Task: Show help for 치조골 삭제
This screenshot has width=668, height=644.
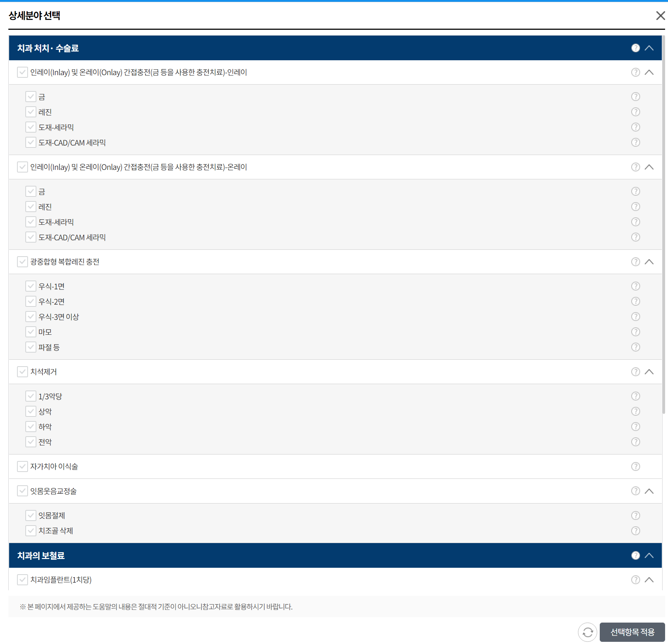Action: [635, 531]
